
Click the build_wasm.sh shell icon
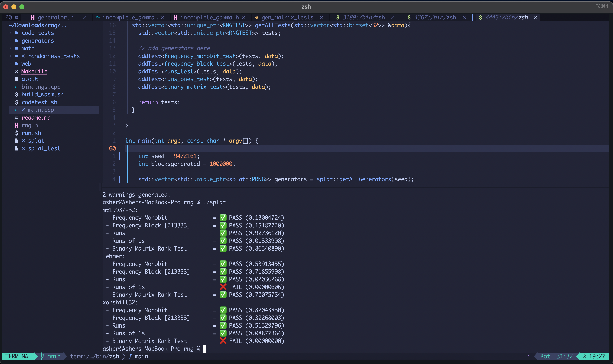tap(17, 94)
